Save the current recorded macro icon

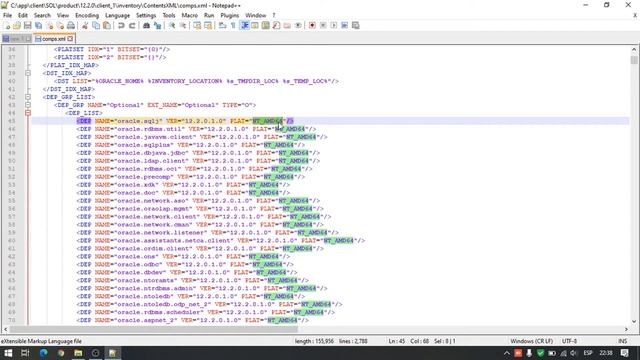[356, 25]
